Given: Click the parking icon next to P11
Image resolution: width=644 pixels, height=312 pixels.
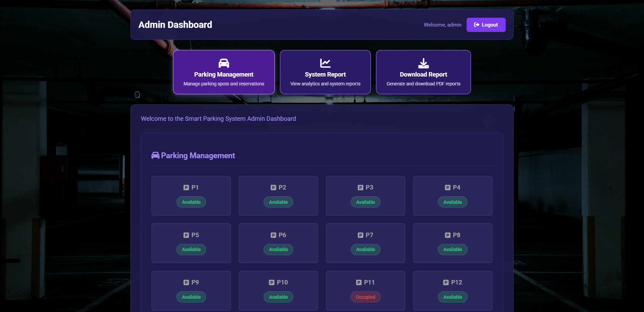Looking at the screenshot, I should (359, 282).
